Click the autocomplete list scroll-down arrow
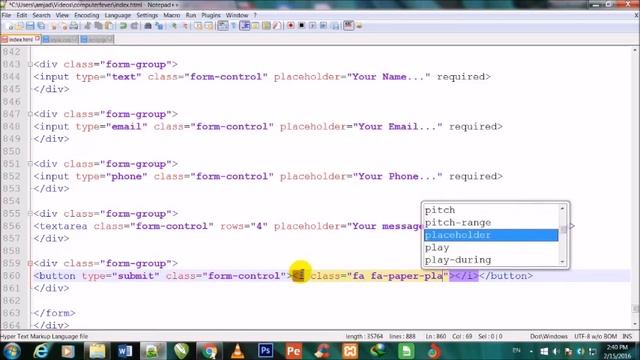The height and width of the screenshot is (360, 640). click(563, 262)
